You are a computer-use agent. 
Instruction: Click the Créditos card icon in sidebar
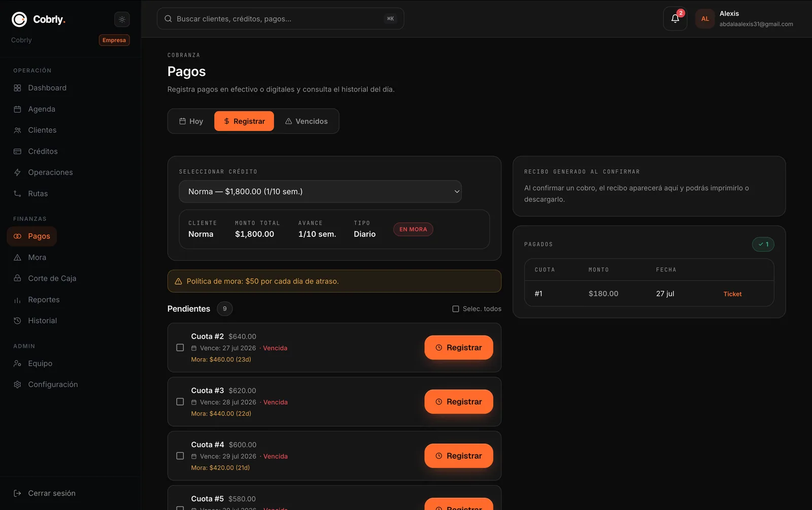point(17,151)
